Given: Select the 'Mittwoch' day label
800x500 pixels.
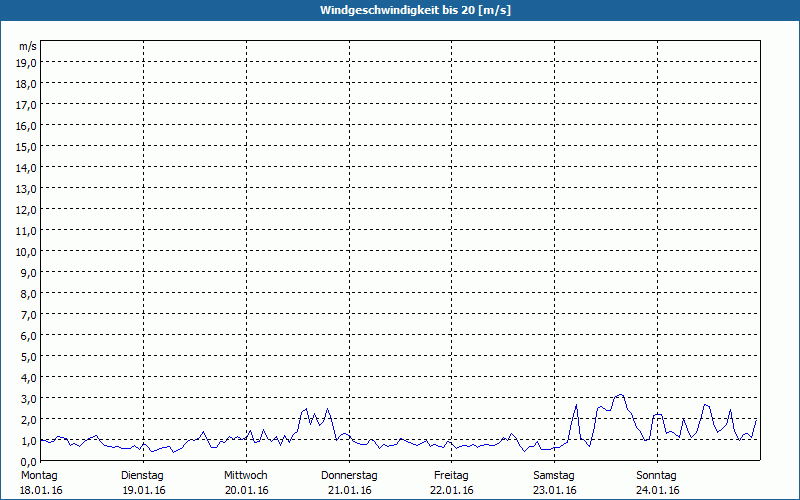Looking at the screenshot, I should pos(245,476).
